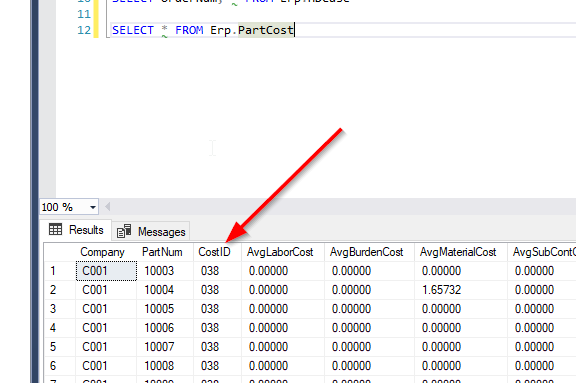The width and height of the screenshot is (576, 383).
Task: Click the FROM keyword on line 12
Action: click(x=189, y=30)
